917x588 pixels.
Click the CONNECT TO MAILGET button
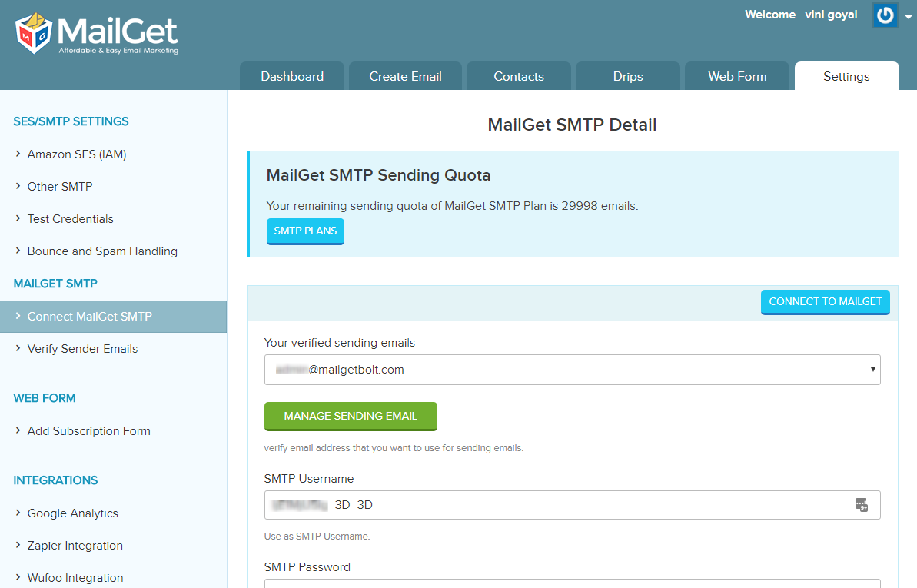pyautogui.click(x=826, y=302)
